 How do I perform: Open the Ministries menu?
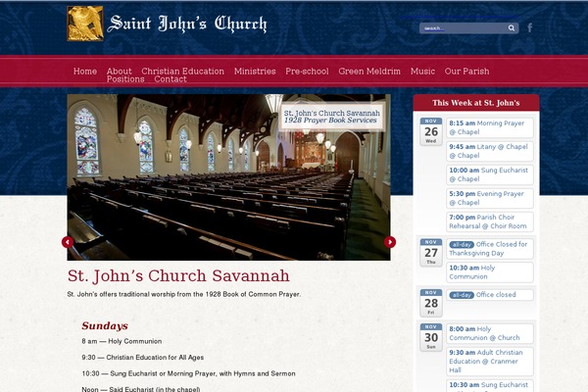[255, 72]
